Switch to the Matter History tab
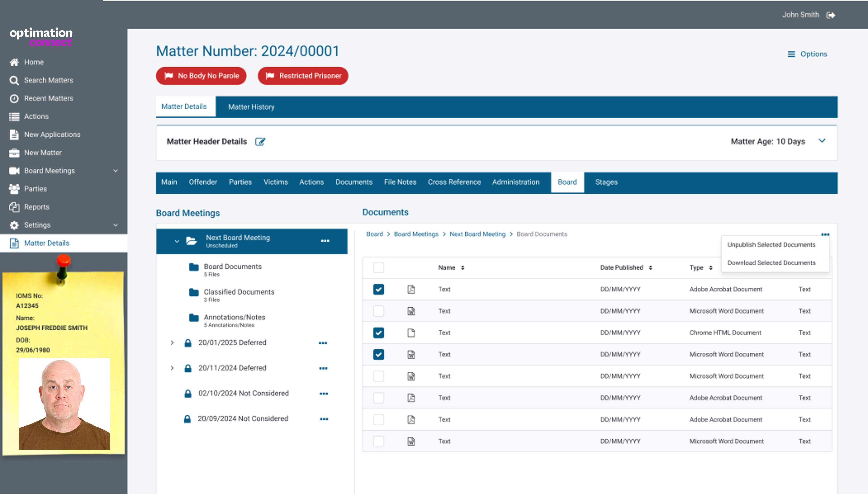The width and height of the screenshot is (868, 494). point(251,107)
